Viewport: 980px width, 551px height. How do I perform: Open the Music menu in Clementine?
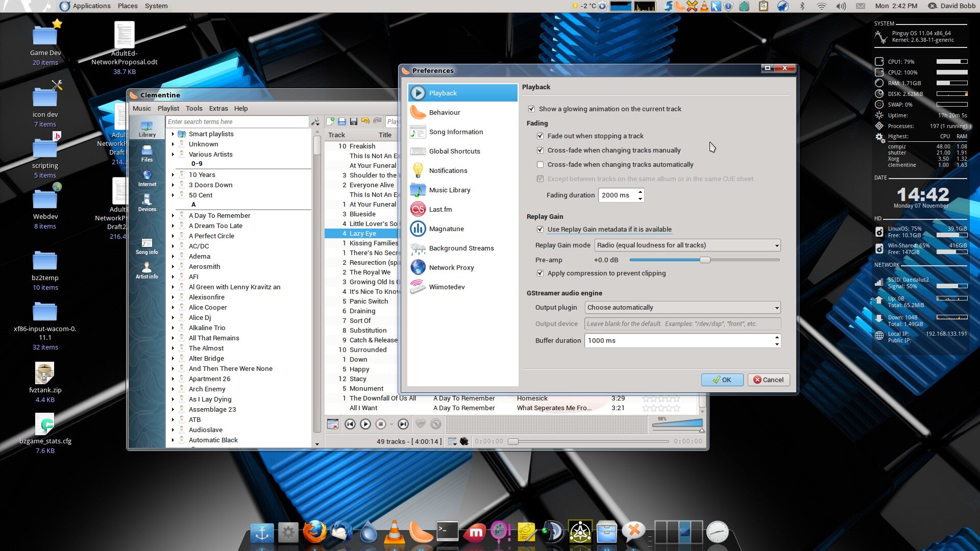(142, 108)
